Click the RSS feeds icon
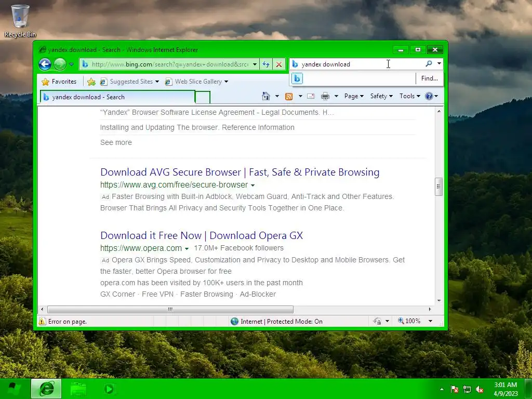This screenshot has width=532, height=399. click(x=289, y=96)
